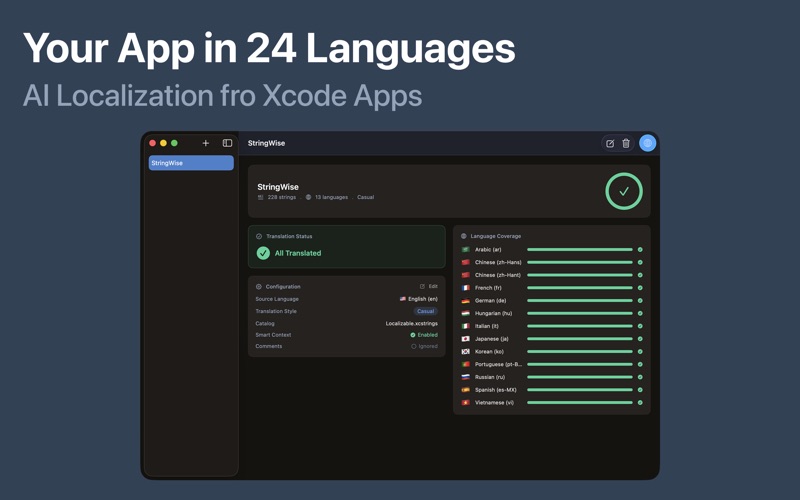This screenshot has height=500, width=800.
Task: Click the Translation Status header
Action: point(289,236)
